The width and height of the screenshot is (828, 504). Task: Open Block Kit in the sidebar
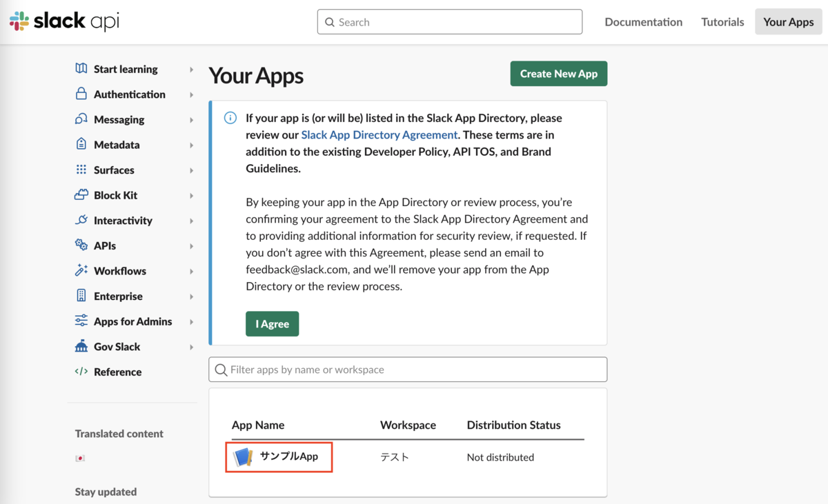115,195
